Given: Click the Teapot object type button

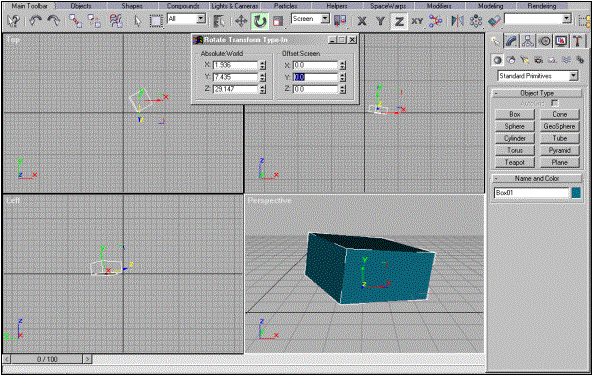Looking at the screenshot, I should pos(515,162).
